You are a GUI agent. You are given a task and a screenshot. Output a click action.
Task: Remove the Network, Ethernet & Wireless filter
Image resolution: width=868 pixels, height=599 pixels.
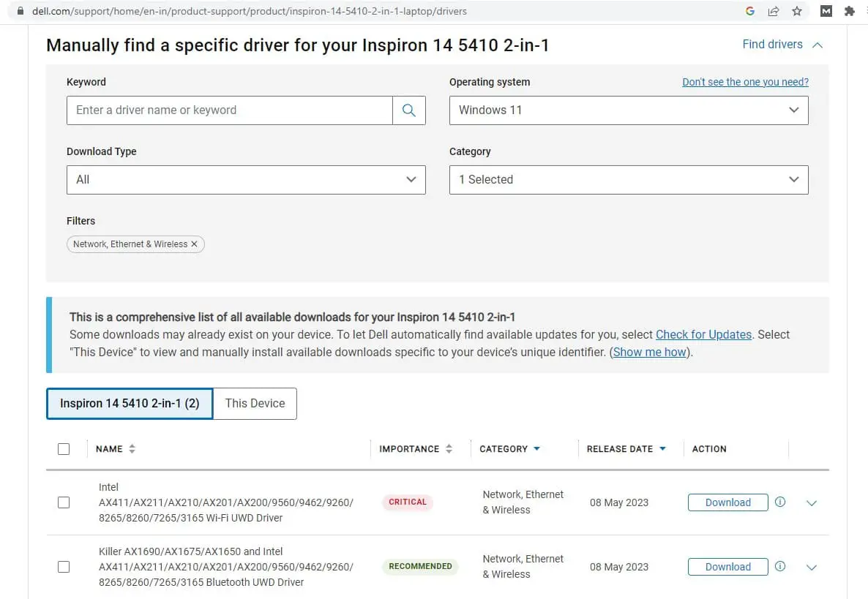point(194,244)
